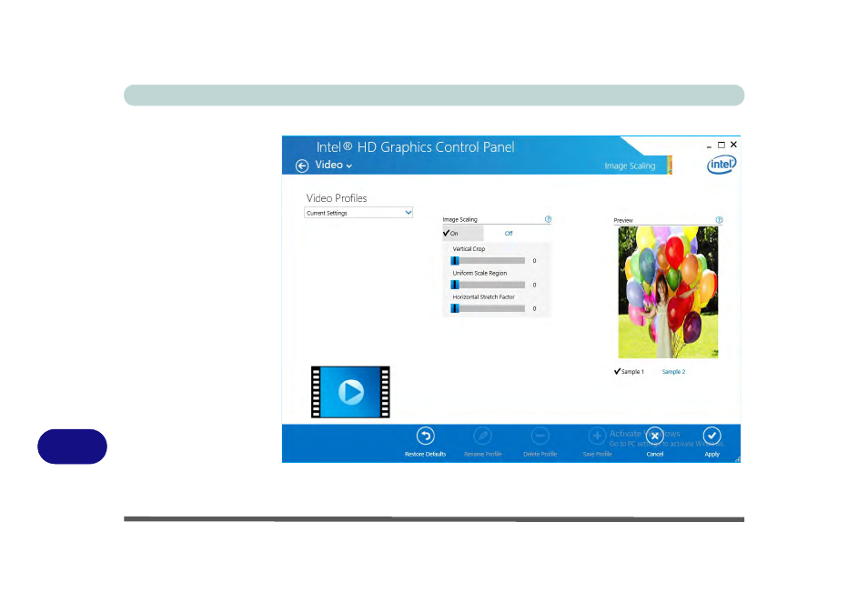This screenshot has height=612, width=868.
Task: Click the Uniform Scale Region value 0
Action: [x=534, y=285]
